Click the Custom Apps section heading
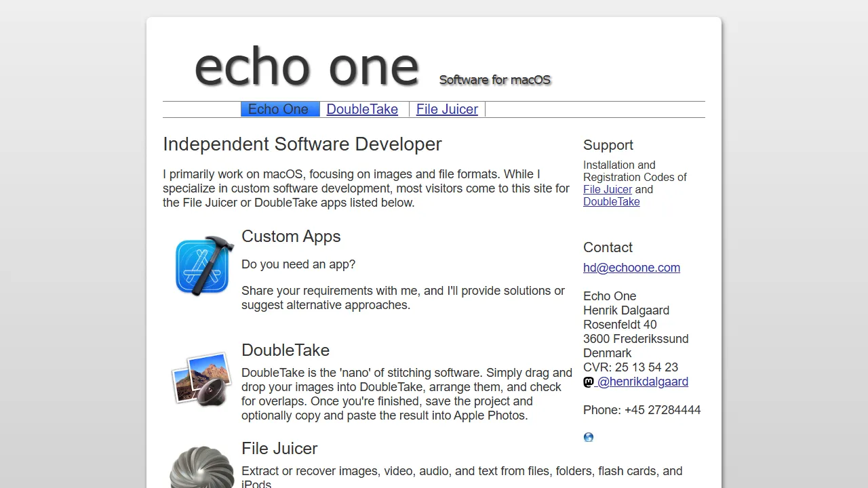The width and height of the screenshot is (868, 488). coord(291,236)
